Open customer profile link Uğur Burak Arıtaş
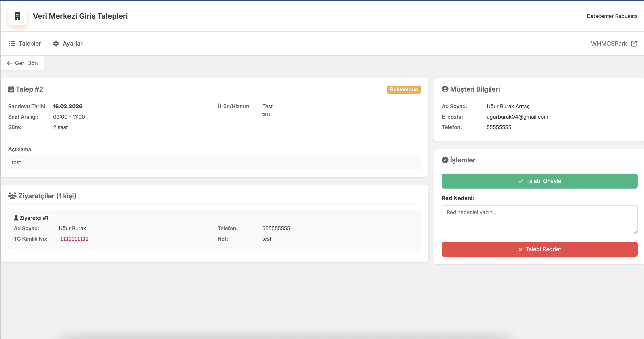 click(508, 106)
